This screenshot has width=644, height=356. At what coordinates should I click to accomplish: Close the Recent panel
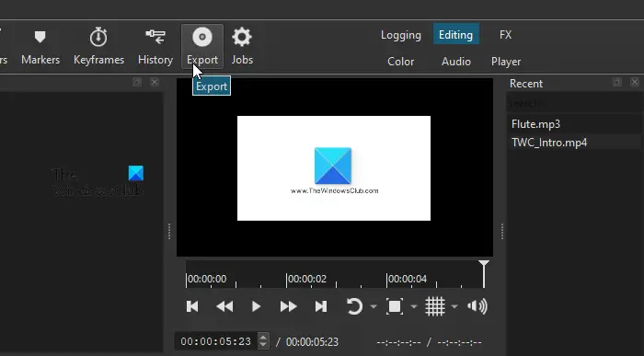coord(635,82)
